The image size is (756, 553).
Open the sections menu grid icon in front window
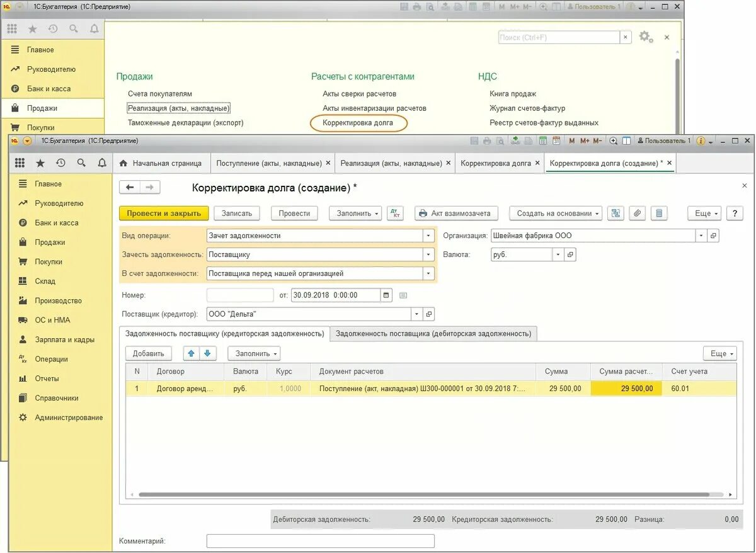[x=20, y=163]
